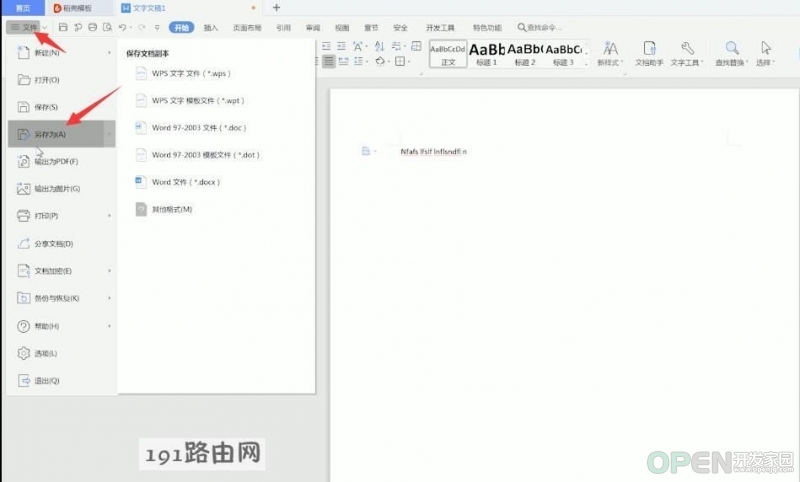
Task: Choose 其他格式(M) in save copy list
Action: pyautogui.click(x=164, y=209)
